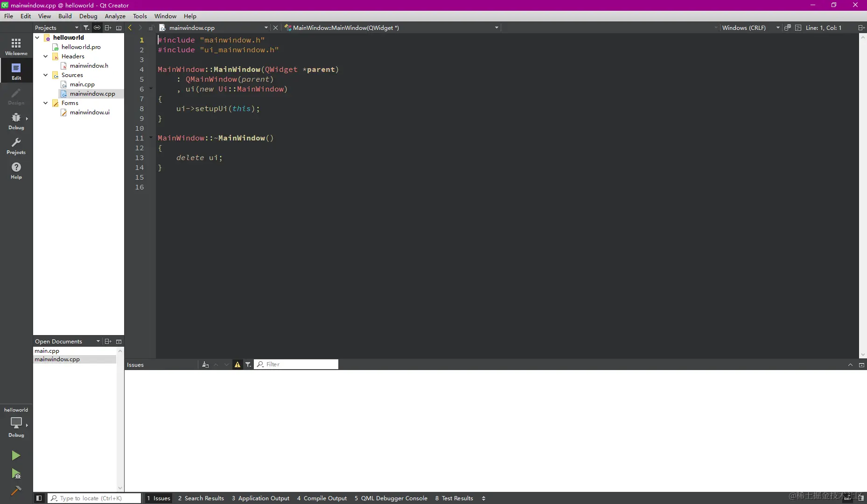The height and width of the screenshot is (504, 867).
Task: Toggle the right sidebar visibility
Action: [x=861, y=498]
